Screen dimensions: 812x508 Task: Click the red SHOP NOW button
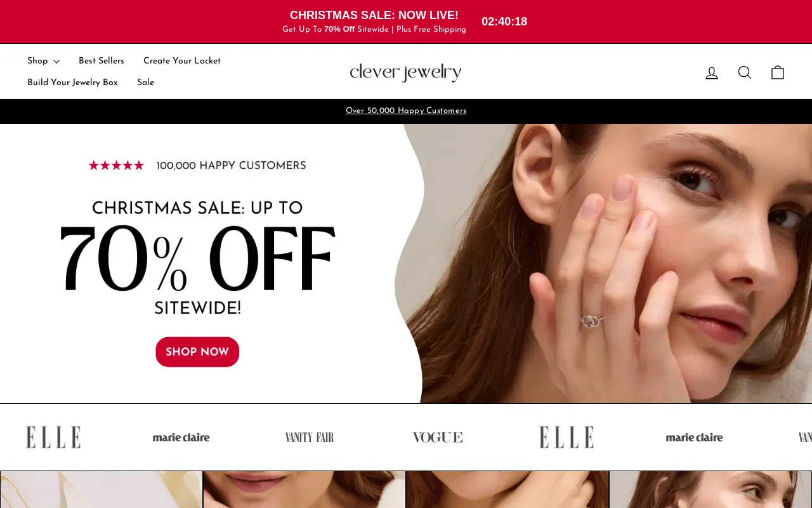[x=197, y=352]
